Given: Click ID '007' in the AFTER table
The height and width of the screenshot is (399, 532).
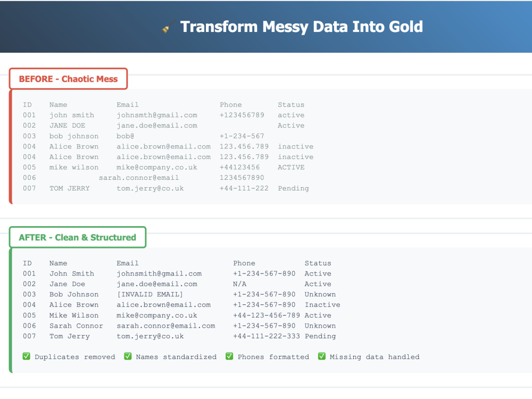Looking at the screenshot, I should coord(29,336).
